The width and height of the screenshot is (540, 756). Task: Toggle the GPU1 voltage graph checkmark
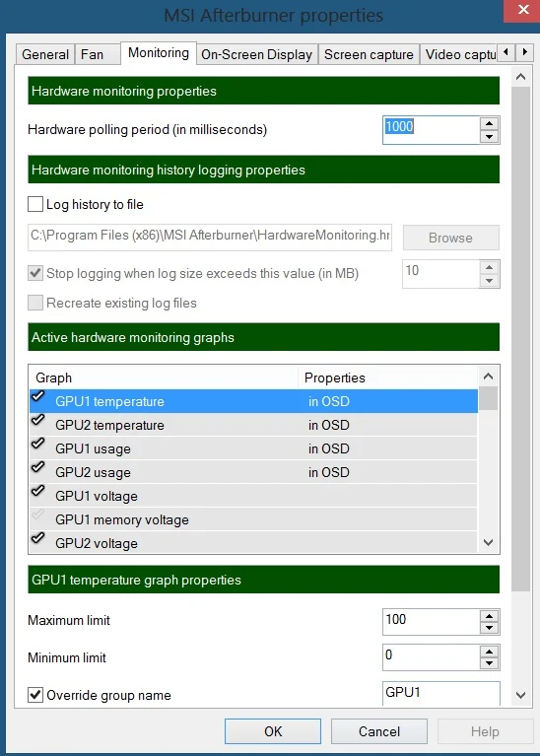[38, 491]
